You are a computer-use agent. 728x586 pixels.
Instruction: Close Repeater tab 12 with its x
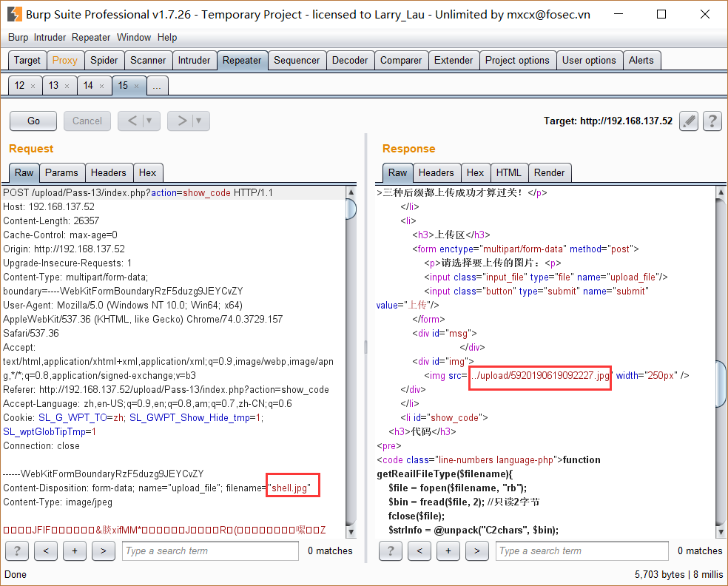coord(33,86)
